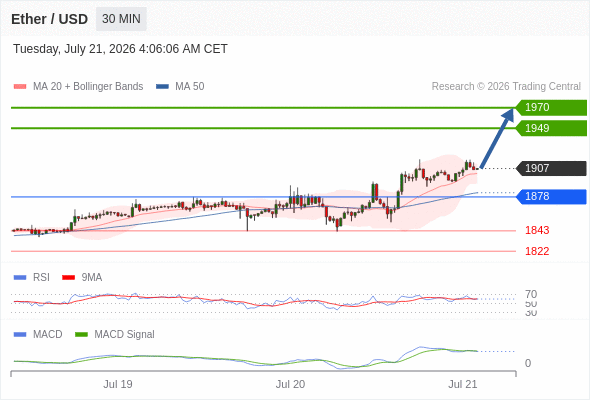This screenshot has width=590, height=400.
Task: Click the 1822 support level value
Action: [537, 251]
